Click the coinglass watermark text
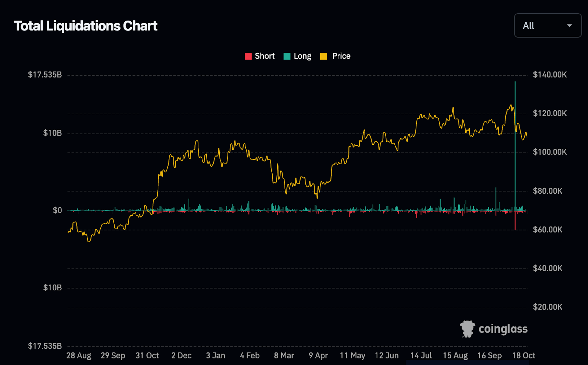 click(503, 329)
